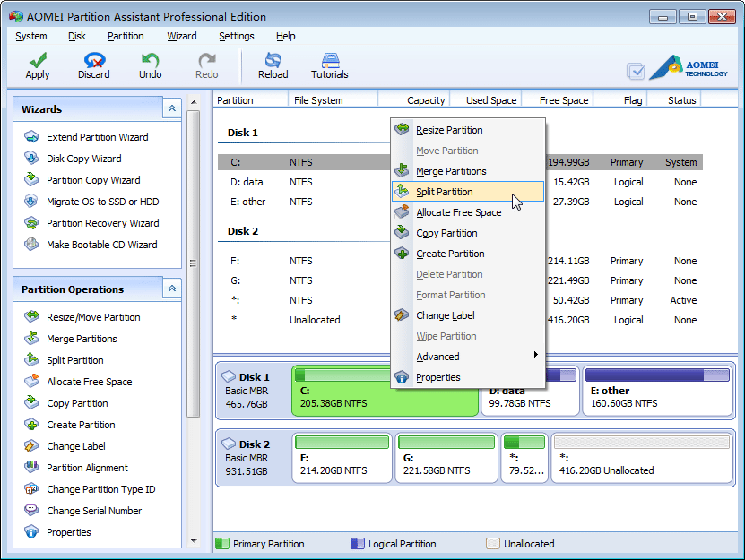Viewport: 745px width, 560px height.
Task: Click the Reload disk icon
Action: pos(273,61)
